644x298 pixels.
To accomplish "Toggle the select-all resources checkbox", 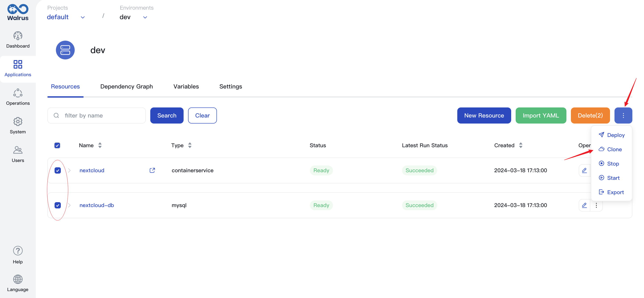I will click(x=57, y=145).
